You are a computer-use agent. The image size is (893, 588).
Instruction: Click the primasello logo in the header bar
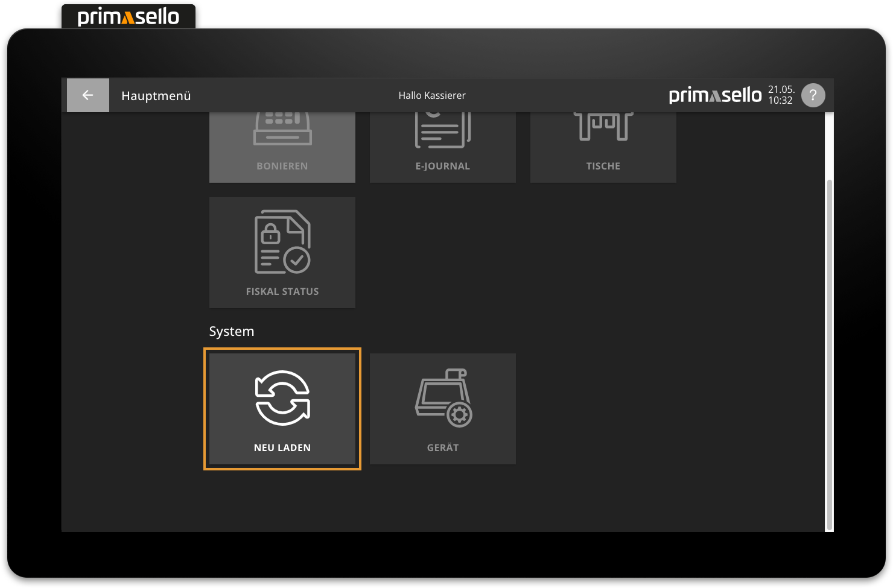(x=715, y=95)
